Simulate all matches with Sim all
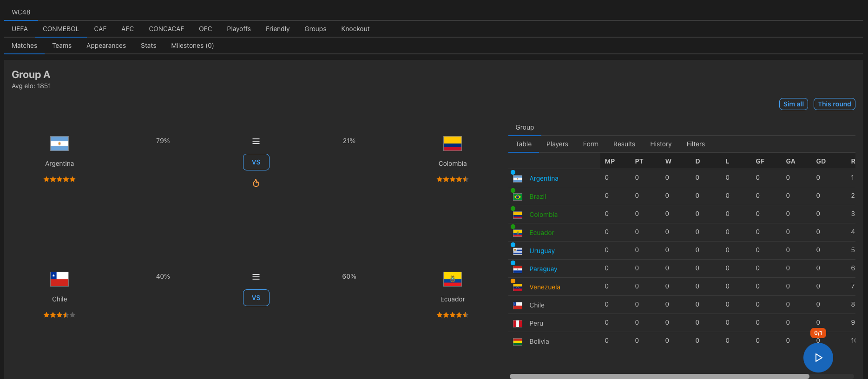The width and height of the screenshot is (868, 379). click(x=794, y=104)
